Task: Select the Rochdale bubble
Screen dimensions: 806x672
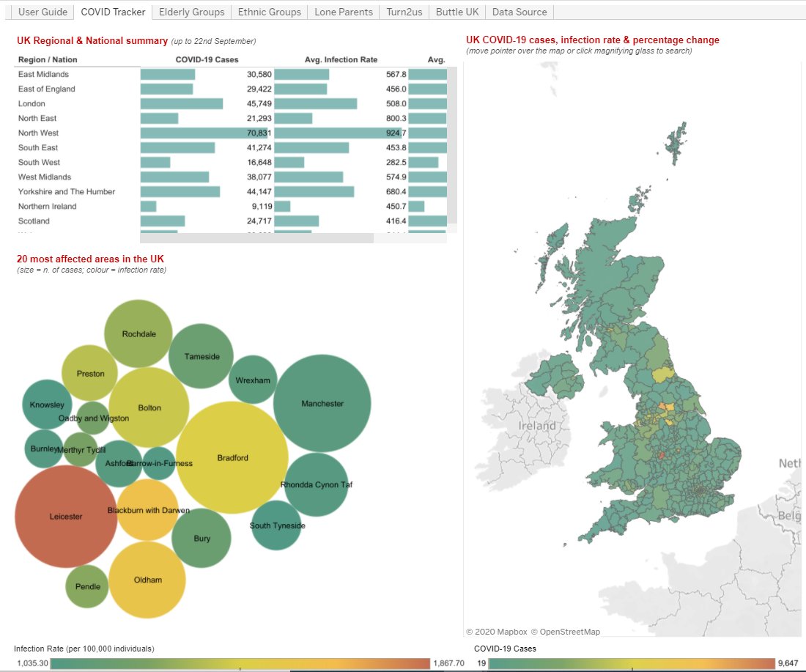Action: point(138,333)
